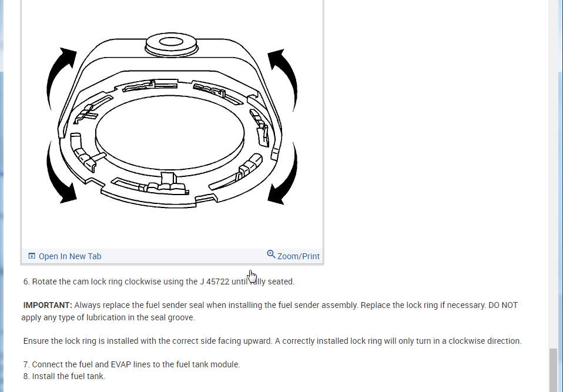Click step 8 Install the fuel tank
Screen dimensions: 563x392
click(64, 376)
